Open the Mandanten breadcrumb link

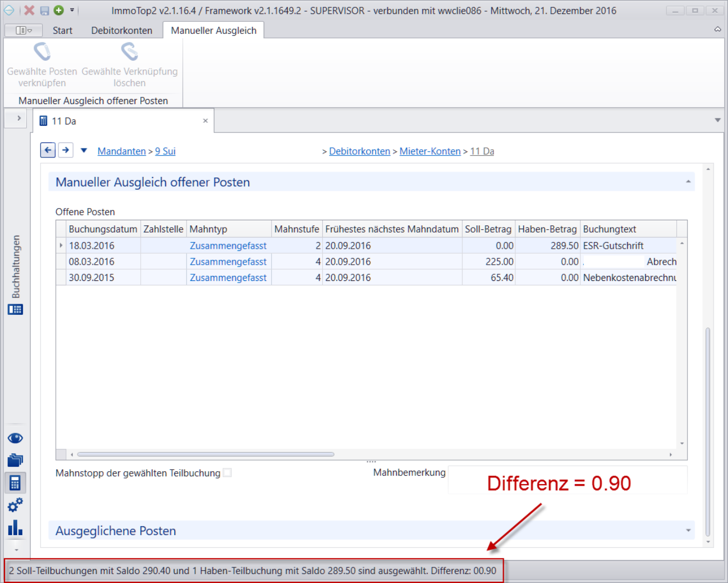pos(121,151)
